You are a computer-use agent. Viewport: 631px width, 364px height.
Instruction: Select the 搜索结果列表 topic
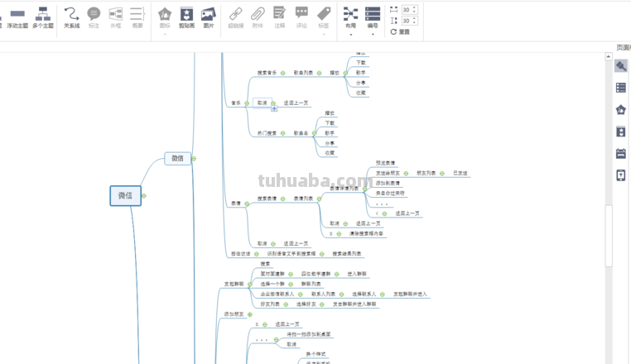pyautogui.click(x=347, y=254)
